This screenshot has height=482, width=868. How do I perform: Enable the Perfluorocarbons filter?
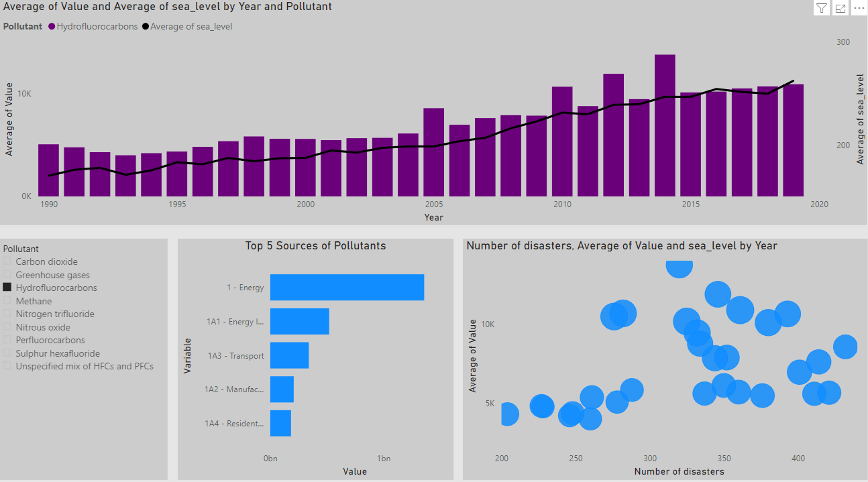(8, 340)
